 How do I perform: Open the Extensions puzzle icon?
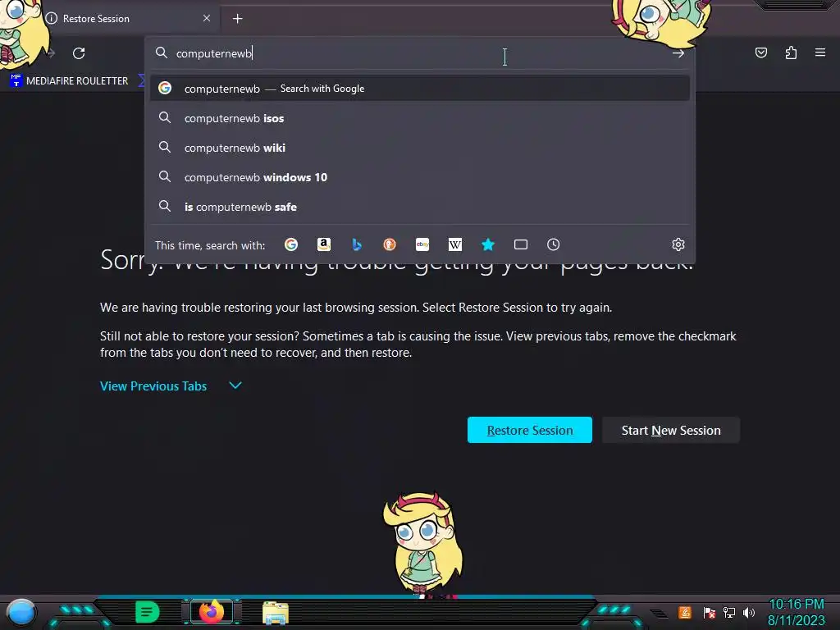pos(791,52)
